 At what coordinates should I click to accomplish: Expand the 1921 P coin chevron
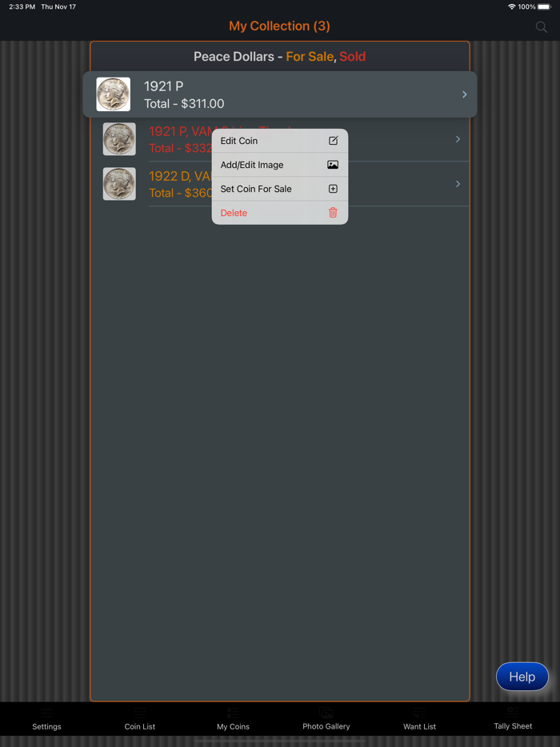(465, 94)
